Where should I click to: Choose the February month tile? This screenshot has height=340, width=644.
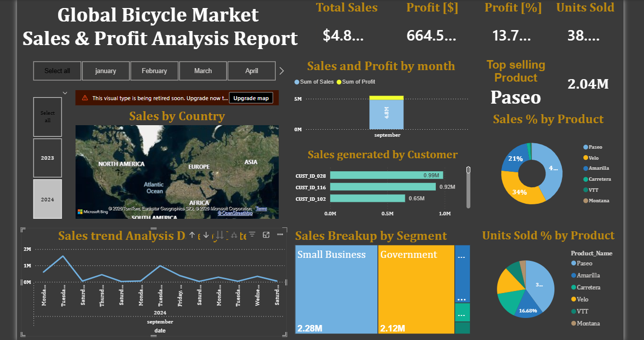point(154,71)
